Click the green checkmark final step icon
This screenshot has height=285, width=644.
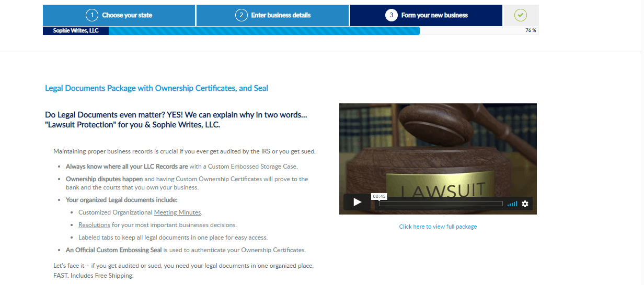[520, 16]
